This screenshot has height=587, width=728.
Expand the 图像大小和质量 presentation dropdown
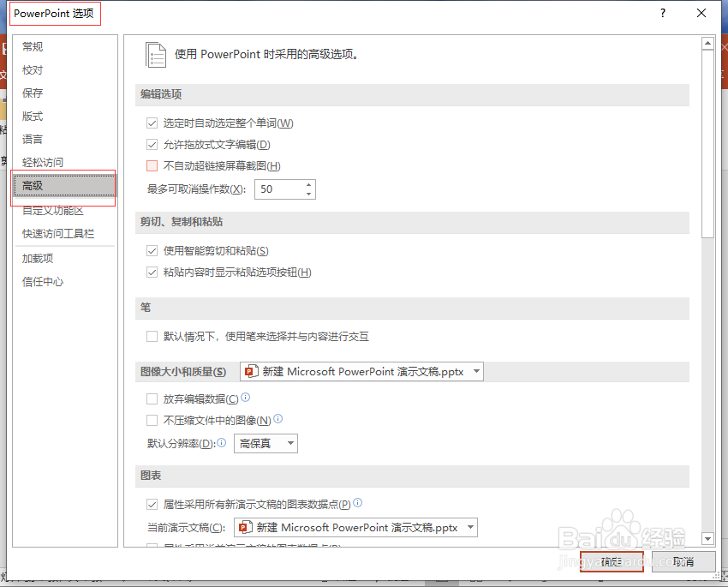[474, 371]
